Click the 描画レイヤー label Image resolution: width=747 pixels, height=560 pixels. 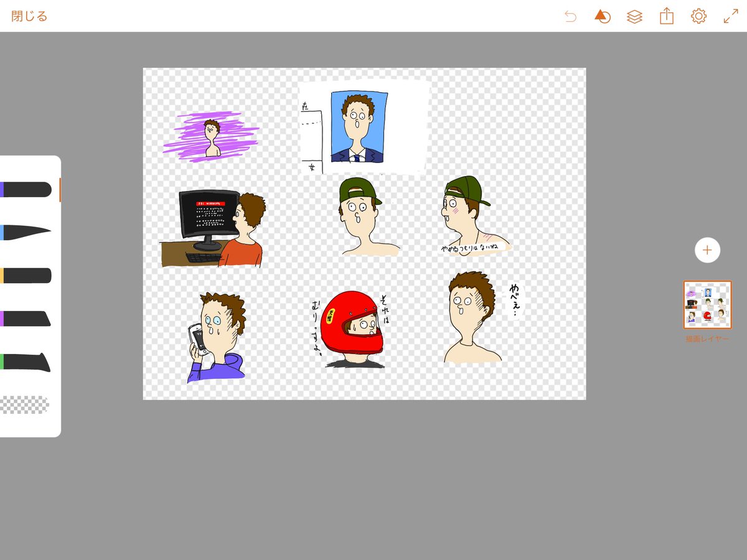pos(707,339)
